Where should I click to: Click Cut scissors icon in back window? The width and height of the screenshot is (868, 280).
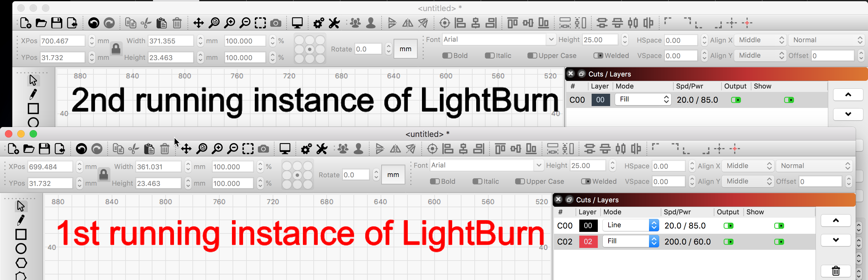(x=146, y=23)
